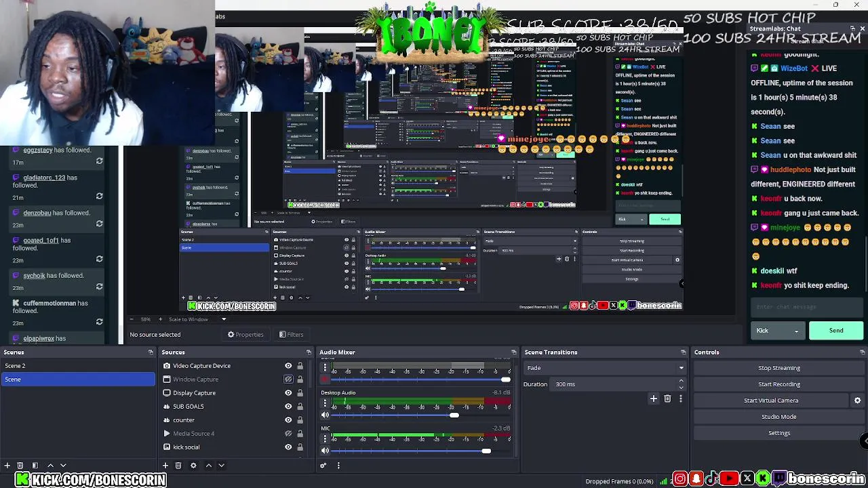868x488 pixels.
Task: Open Audio Mixer menu three-dot icon
Action: coord(338,466)
